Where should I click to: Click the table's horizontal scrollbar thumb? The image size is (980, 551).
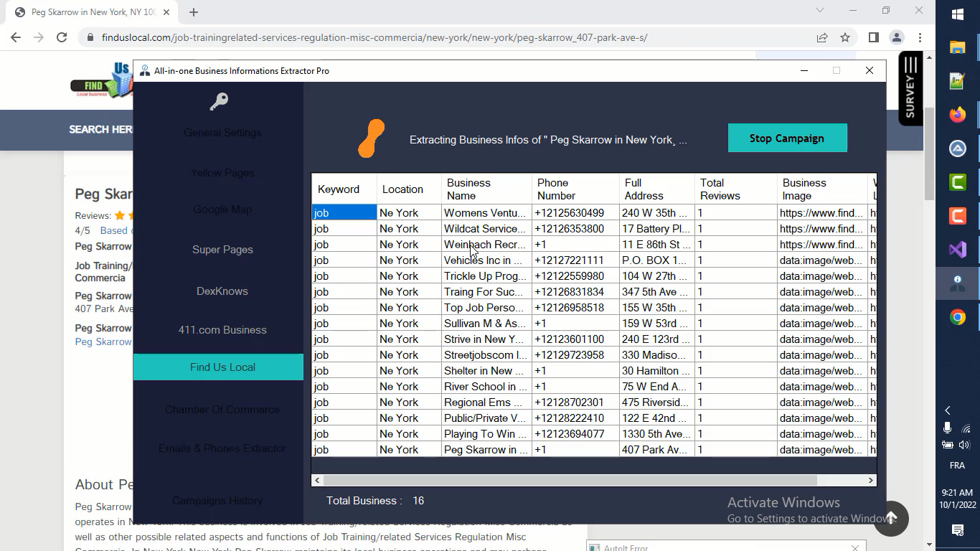tap(570, 480)
